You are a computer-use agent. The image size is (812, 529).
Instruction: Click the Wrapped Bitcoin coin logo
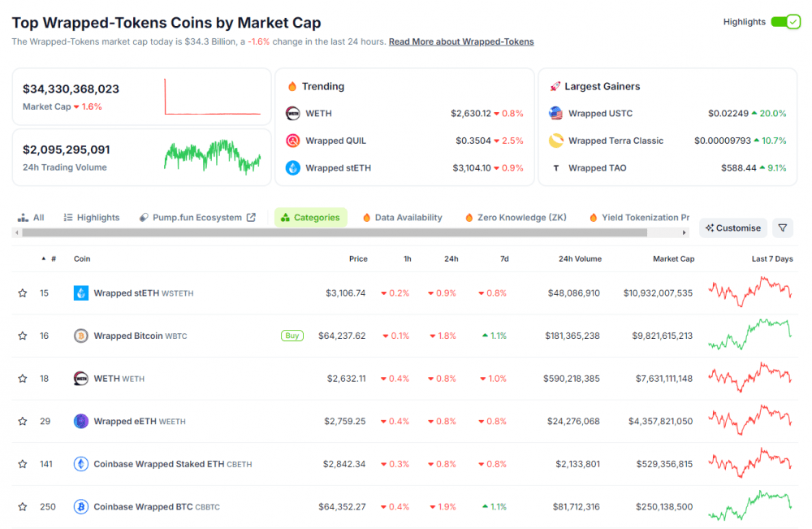(x=81, y=336)
